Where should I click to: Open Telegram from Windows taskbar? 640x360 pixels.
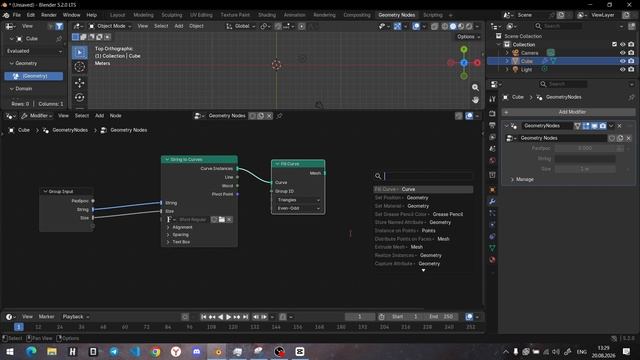(x=114, y=351)
